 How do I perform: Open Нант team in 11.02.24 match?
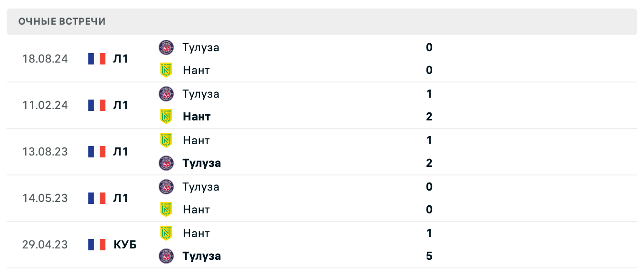pyautogui.click(x=197, y=117)
